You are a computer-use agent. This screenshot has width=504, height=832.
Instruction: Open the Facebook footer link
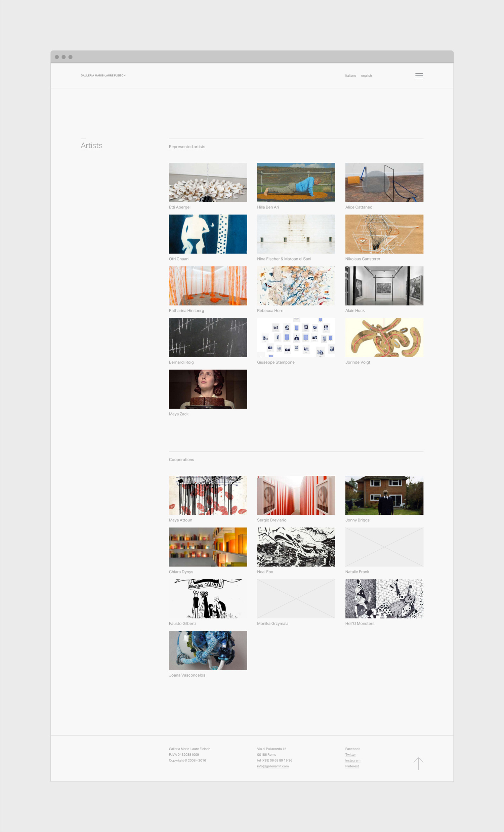[x=352, y=749]
